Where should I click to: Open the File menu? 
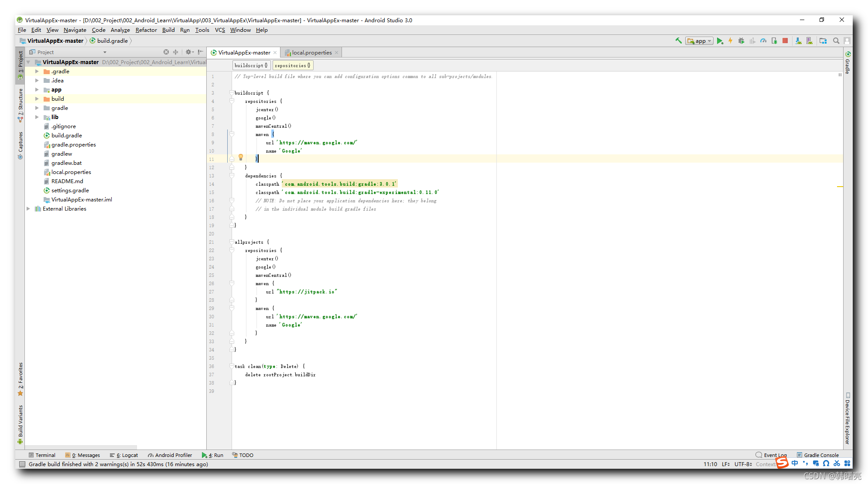pos(22,30)
